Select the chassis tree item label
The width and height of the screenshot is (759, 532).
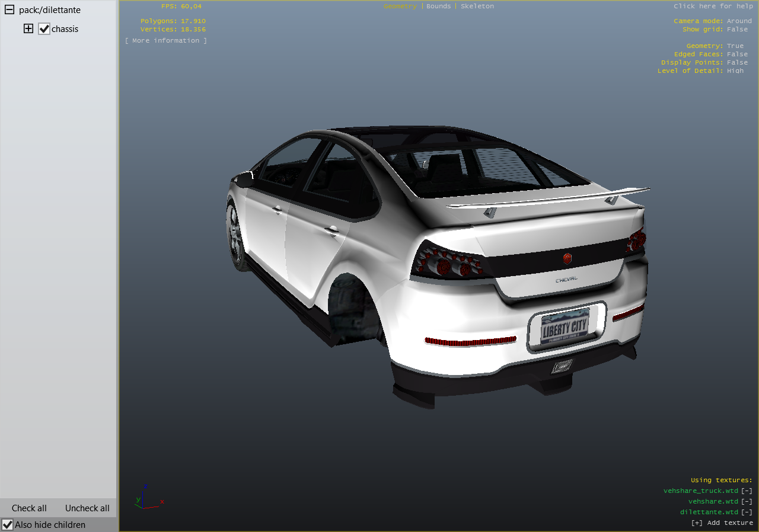65,29
